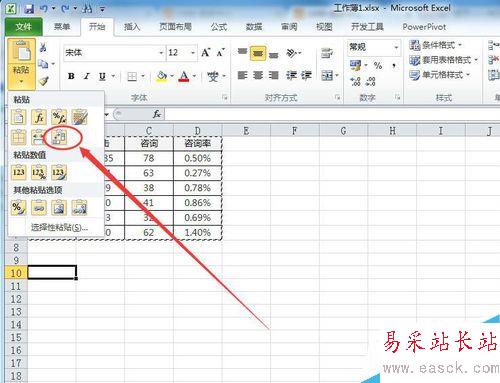Choose Paste as Picture option
500x383 pixels.
59,207
